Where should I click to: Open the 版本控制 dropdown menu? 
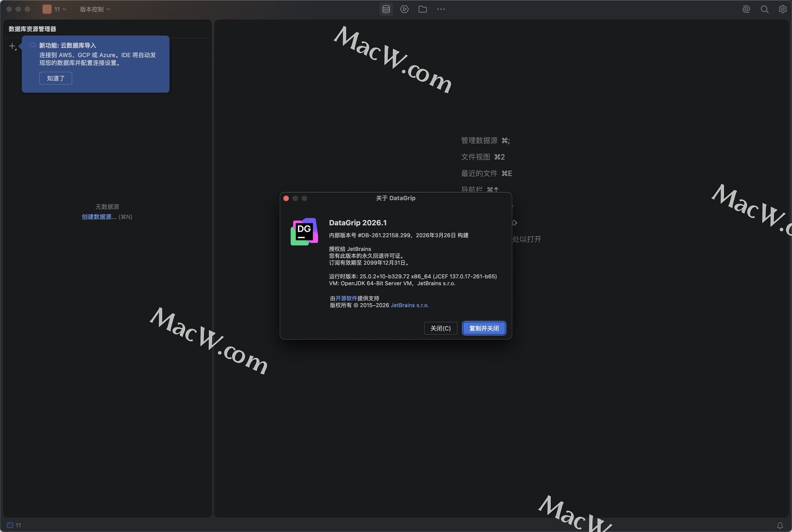pos(95,9)
